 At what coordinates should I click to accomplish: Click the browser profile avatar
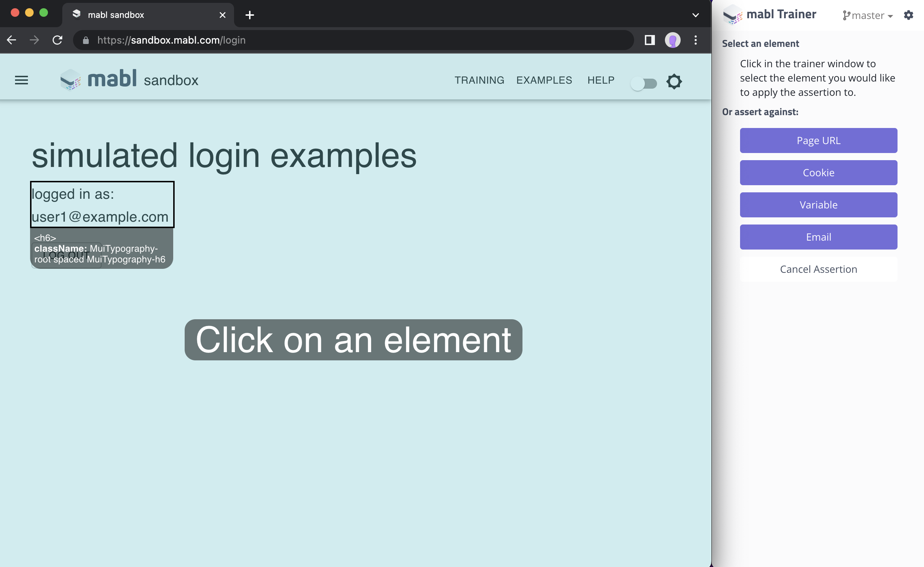pyautogui.click(x=672, y=40)
